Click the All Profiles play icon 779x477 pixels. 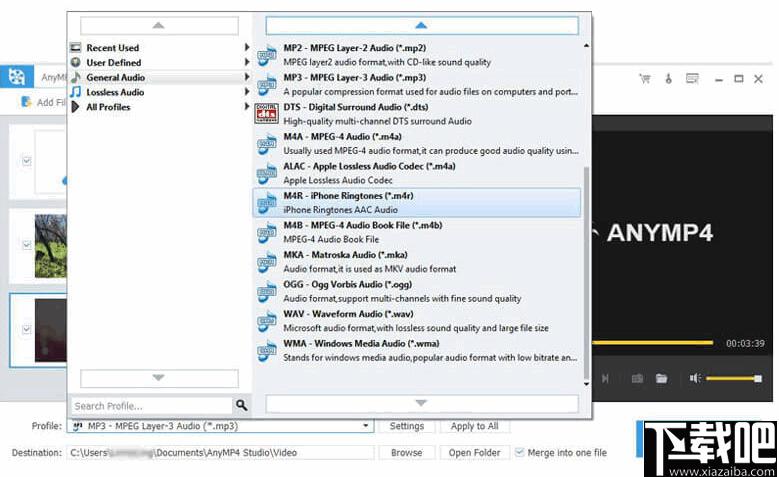coord(76,107)
